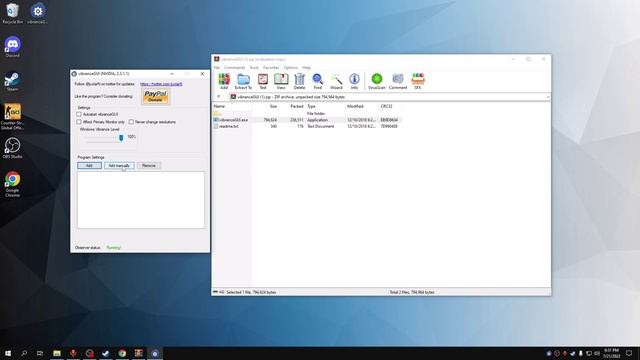This screenshot has width=640, height=360.
Task: Open the Recycle Bin desktop icon
Action: (12, 13)
